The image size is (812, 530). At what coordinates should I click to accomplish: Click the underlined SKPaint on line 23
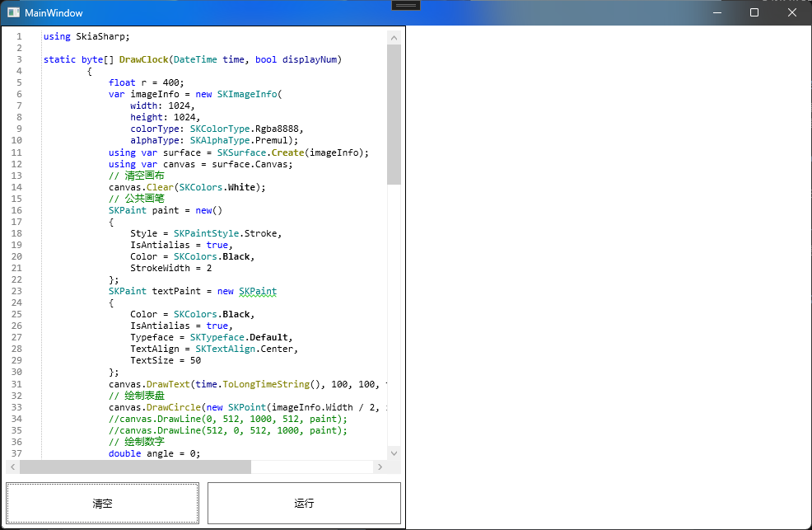pyautogui.click(x=258, y=291)
